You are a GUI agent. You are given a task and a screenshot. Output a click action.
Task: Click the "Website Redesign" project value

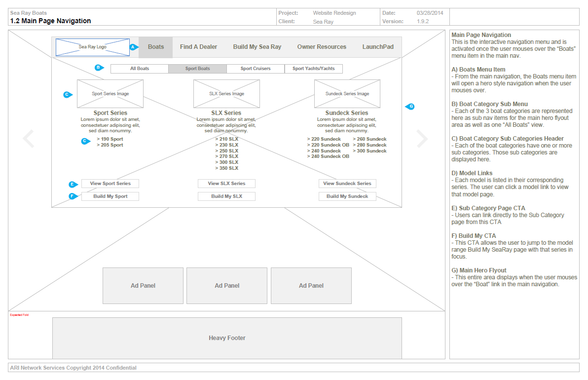point(334,13)
